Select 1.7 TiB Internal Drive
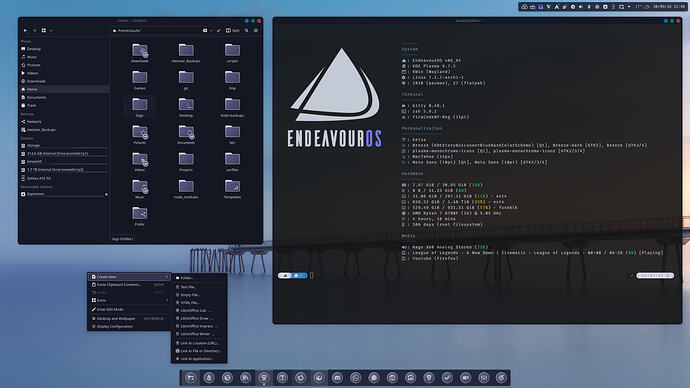This screenshot has height=388, width=690. click(x=64, y=169)
